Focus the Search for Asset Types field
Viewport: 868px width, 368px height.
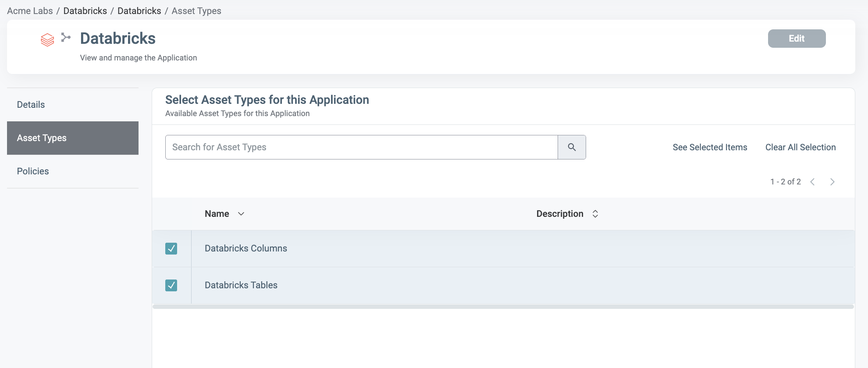(x=362, y=147)
